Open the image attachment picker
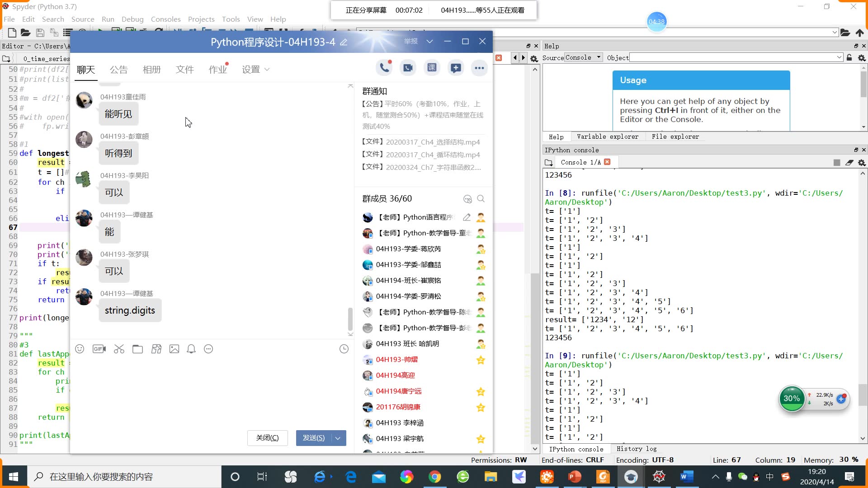This screenshot has width=868, height=488. (174, 349)
